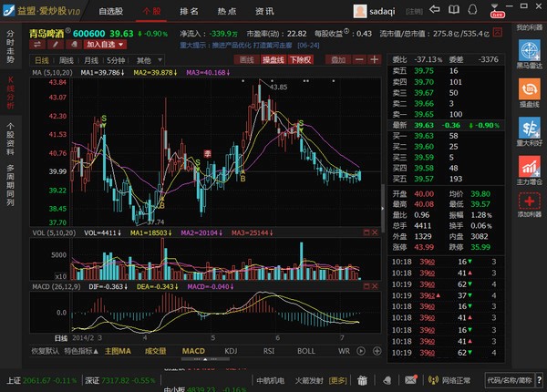547x392 pixels.
Task: Open the book/manual icon in title bar
Action: [453, 9]
